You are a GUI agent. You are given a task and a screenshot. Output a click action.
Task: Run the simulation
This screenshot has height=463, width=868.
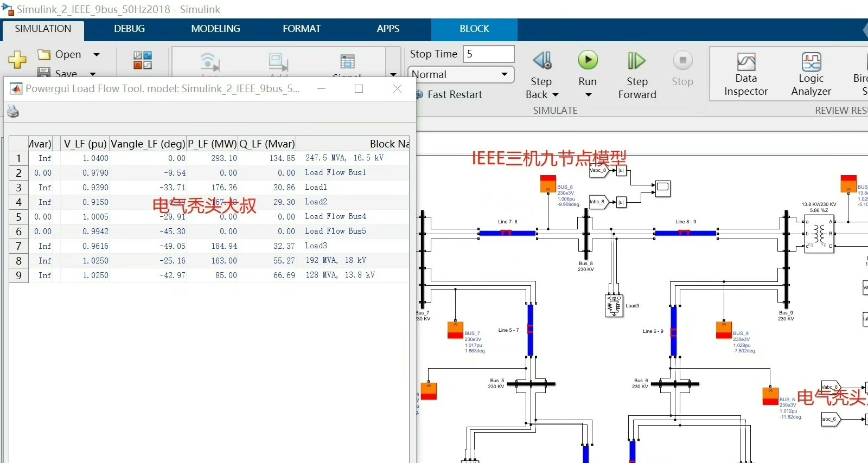pos(588,60)
